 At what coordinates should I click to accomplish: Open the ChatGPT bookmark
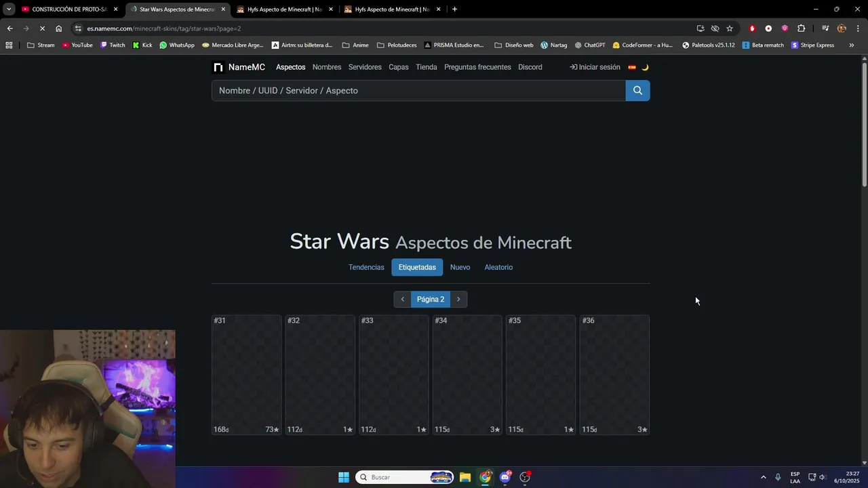pos(590,45)
